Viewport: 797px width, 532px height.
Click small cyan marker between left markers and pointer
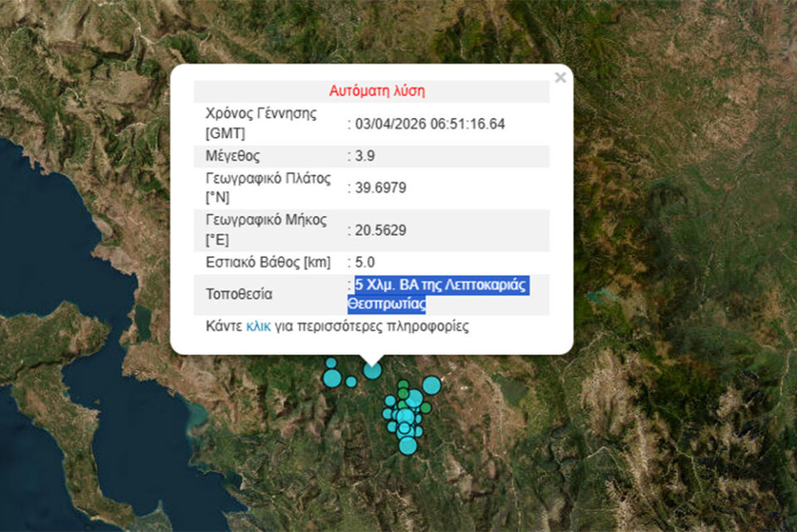pyautogui.click(x=351, y=382)
